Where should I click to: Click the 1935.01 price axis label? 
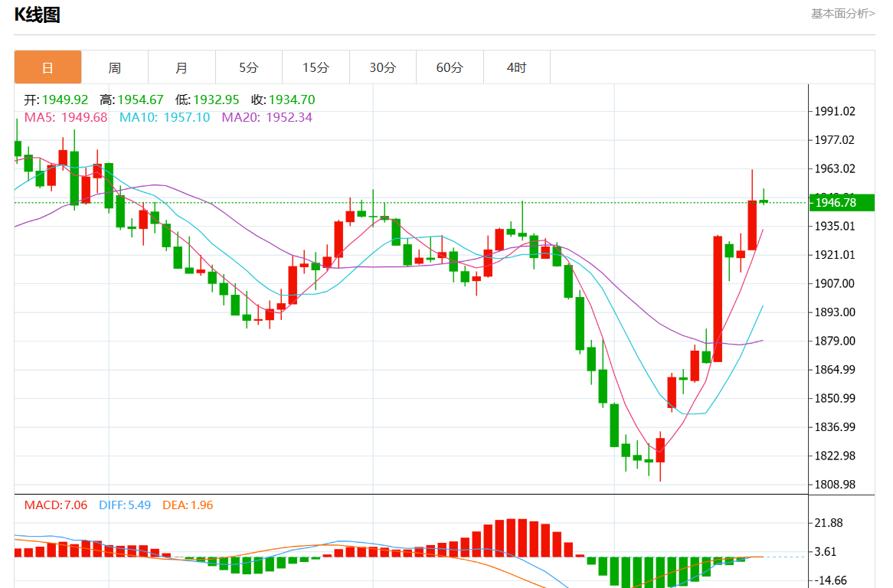point(835,226)
